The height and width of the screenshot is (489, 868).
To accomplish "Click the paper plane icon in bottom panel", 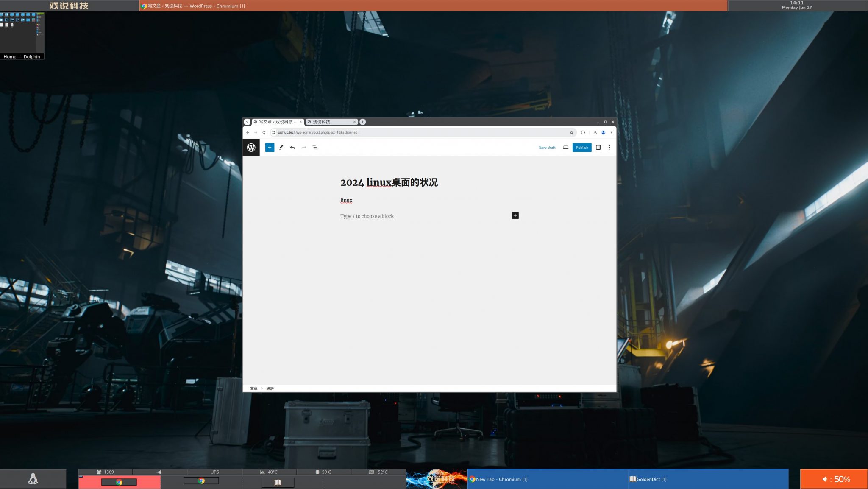I will [159, 472].
